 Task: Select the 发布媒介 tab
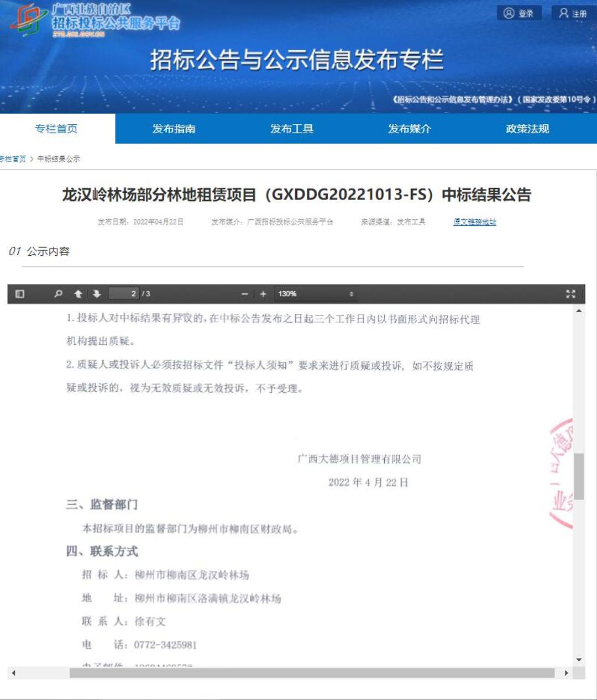[410, 129]
